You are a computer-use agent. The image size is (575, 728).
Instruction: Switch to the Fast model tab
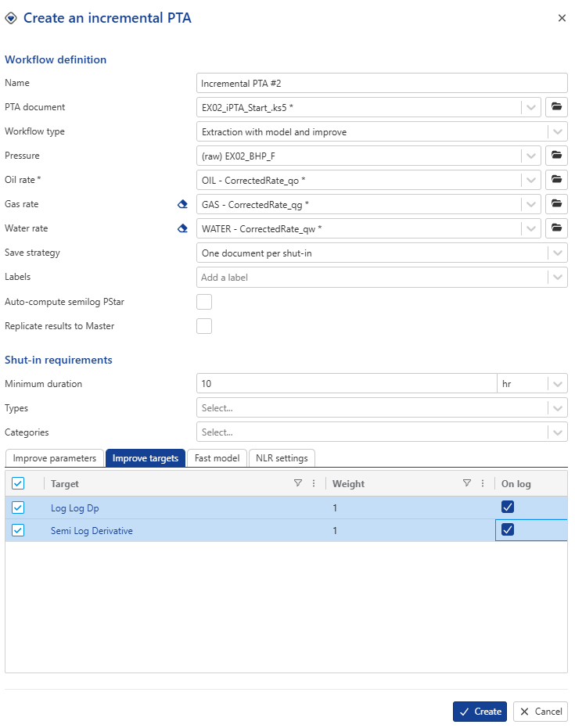pyautogui.click(x=217, y=458)
